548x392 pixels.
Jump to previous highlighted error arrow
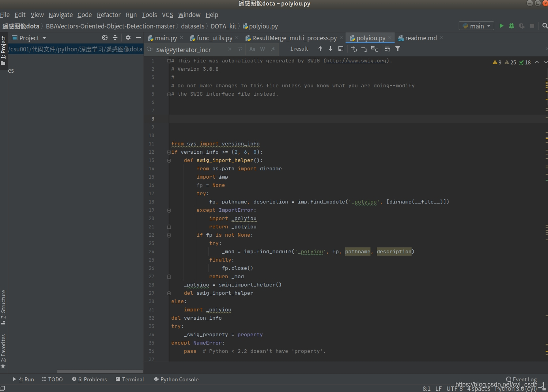tap(537, 62)
